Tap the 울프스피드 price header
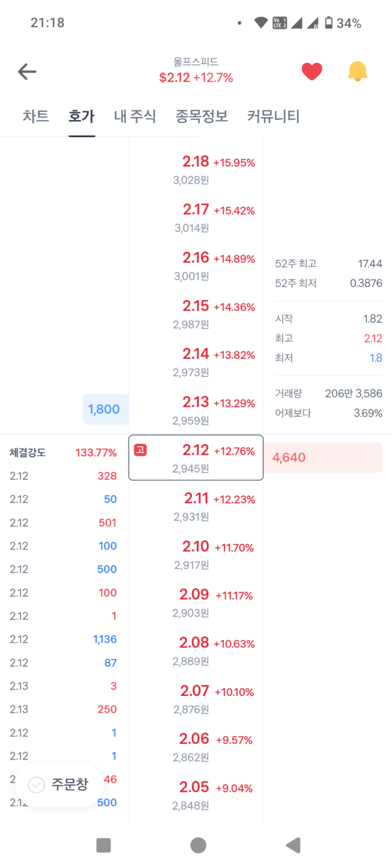This screenshot has width=392, height=868. pyautogui.click(x=196, y=71)
